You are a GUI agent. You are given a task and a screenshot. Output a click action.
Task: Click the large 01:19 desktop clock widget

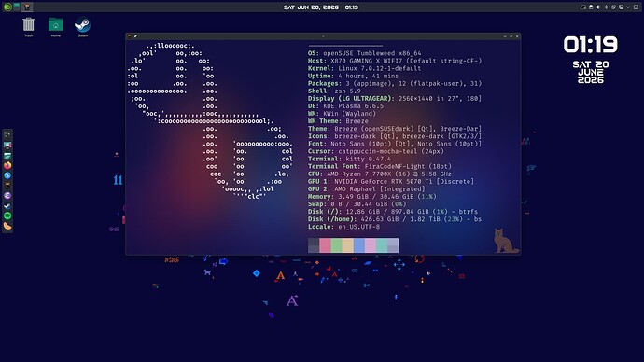coord(591,45)
